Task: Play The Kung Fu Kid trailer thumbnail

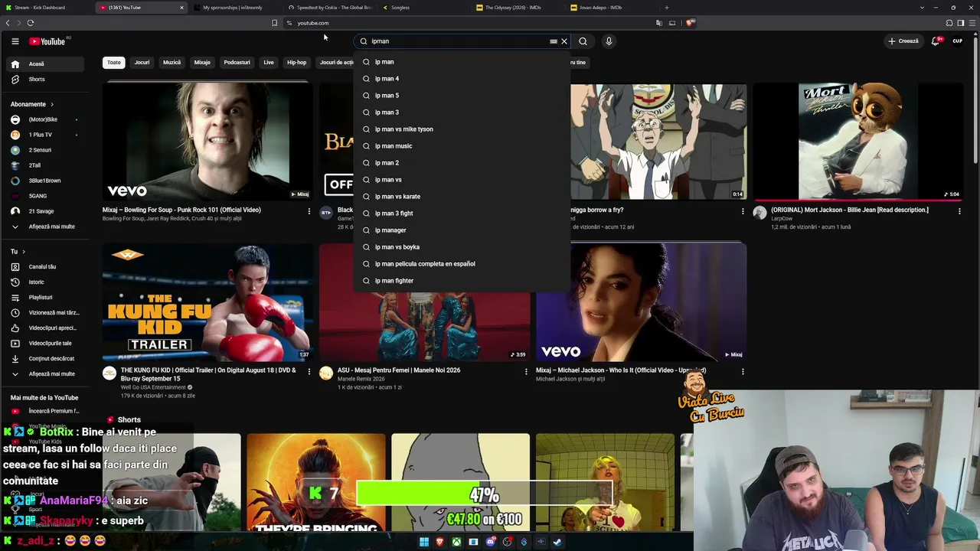Action: point(207,302)
